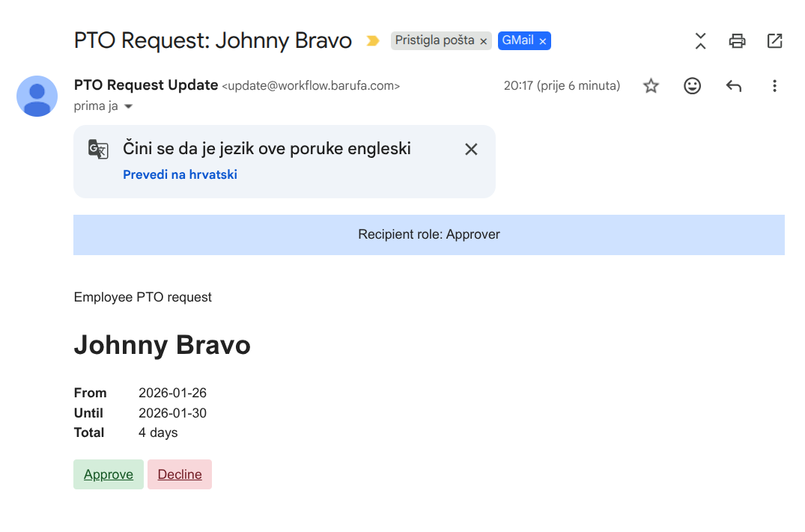Add an emoji reaction to the message

693,86
